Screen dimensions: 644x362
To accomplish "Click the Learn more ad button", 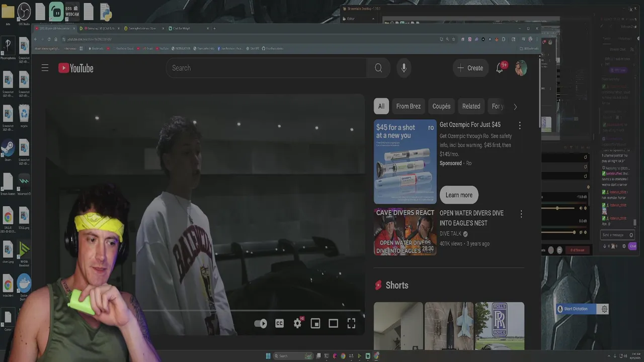I will pos(459,195).
